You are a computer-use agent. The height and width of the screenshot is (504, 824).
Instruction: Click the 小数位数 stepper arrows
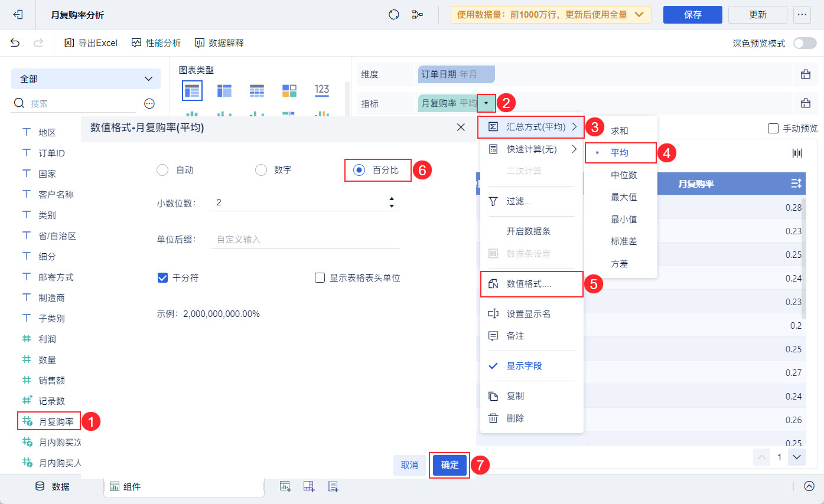click(392, 202)
